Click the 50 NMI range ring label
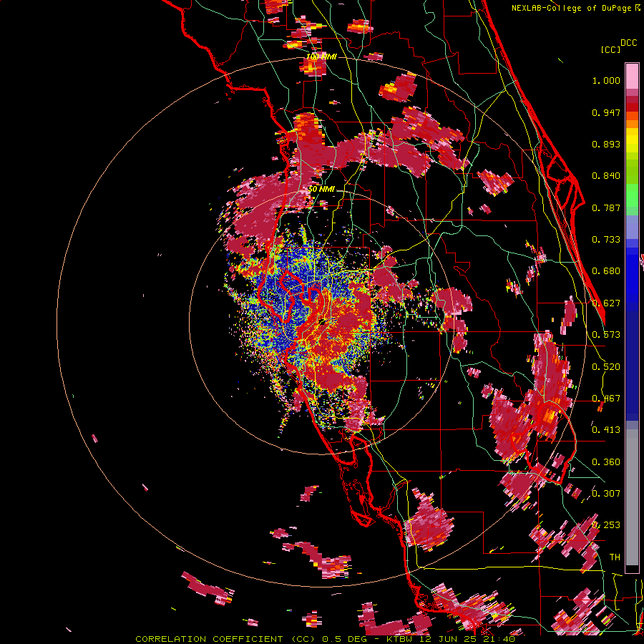 point(321,190)
